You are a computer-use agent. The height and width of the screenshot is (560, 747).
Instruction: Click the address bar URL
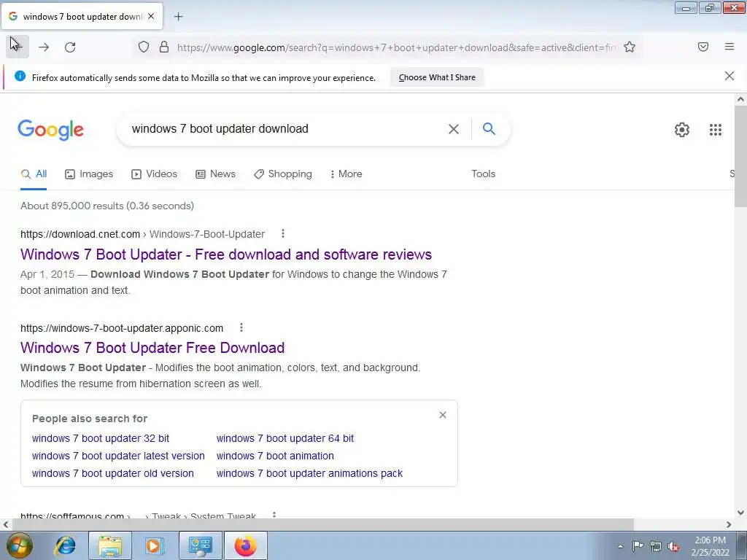click(397, 47)
